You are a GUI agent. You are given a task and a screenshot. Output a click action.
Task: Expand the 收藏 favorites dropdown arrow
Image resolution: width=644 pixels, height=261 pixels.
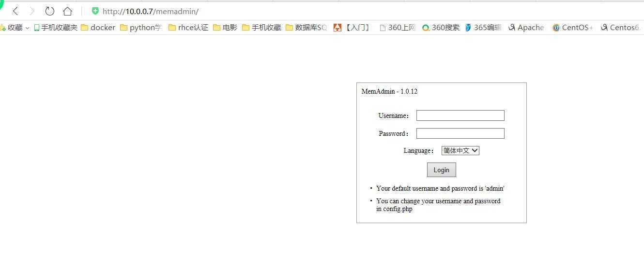(x=27, y=28)
